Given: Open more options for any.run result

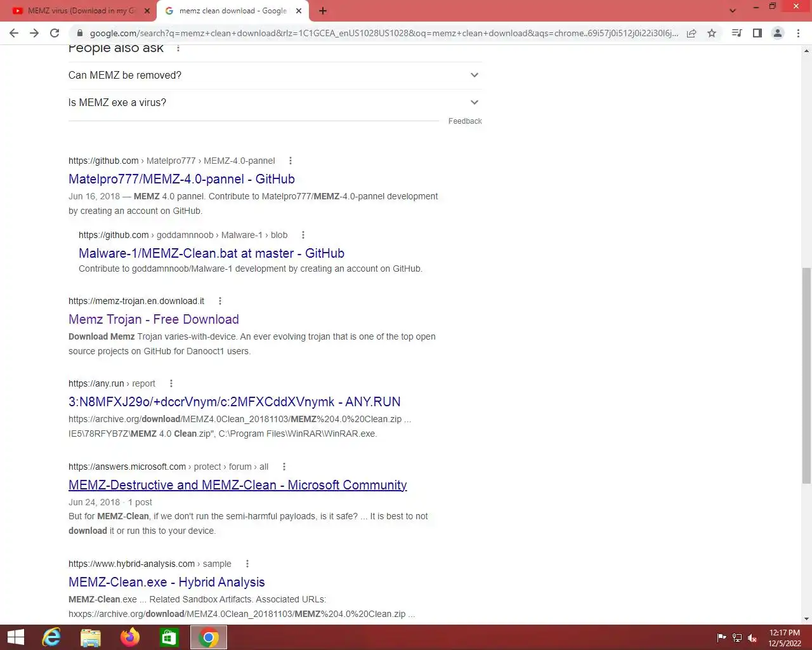Looking at the screenshot, I should [x=171, y=383].
